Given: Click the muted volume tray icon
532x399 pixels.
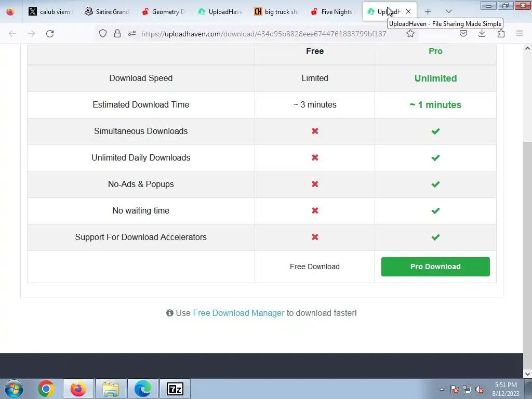Looking at the screenshot, I should [x=480, y=389].
